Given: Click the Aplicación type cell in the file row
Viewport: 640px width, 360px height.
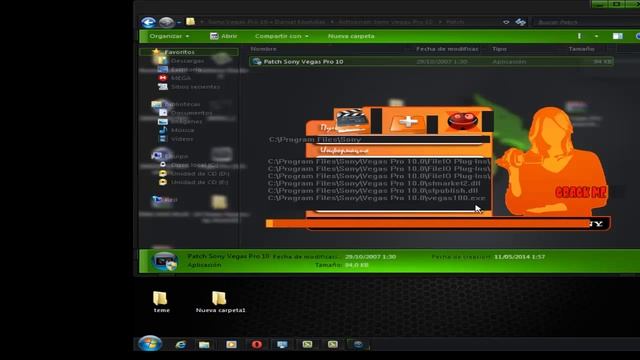Looking at the screenshot, I should [x=509, y=62].
